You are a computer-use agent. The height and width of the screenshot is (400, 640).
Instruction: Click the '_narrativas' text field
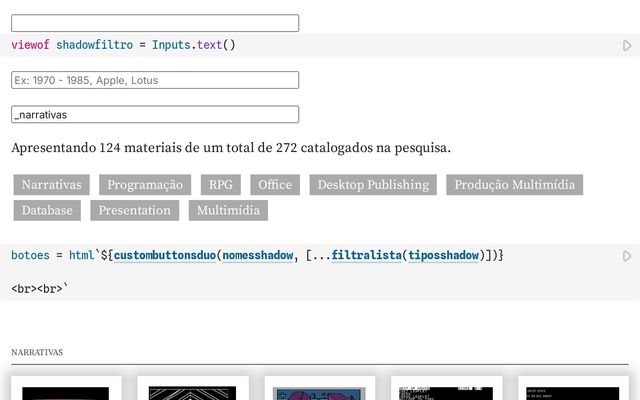click(155, 114)
